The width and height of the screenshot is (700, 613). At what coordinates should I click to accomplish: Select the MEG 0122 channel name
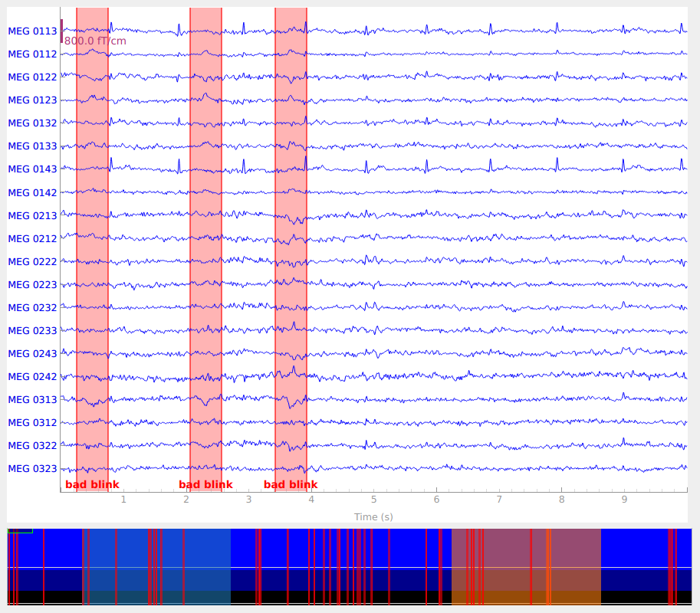(32, 77)
